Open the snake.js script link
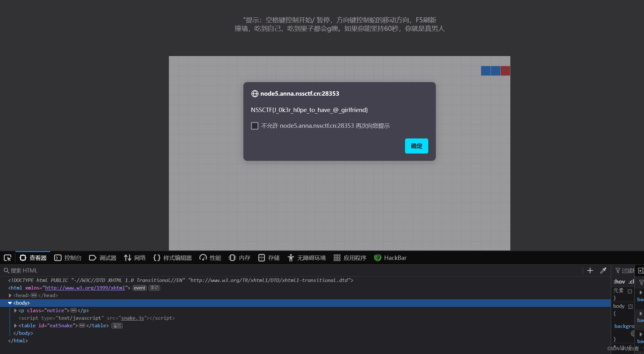This screenshot has width=644, height=354. [x=132, y=318]
